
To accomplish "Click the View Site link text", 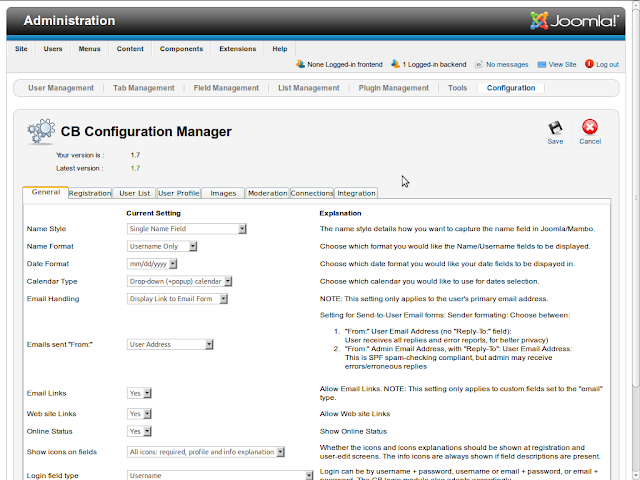I will 562,64.
